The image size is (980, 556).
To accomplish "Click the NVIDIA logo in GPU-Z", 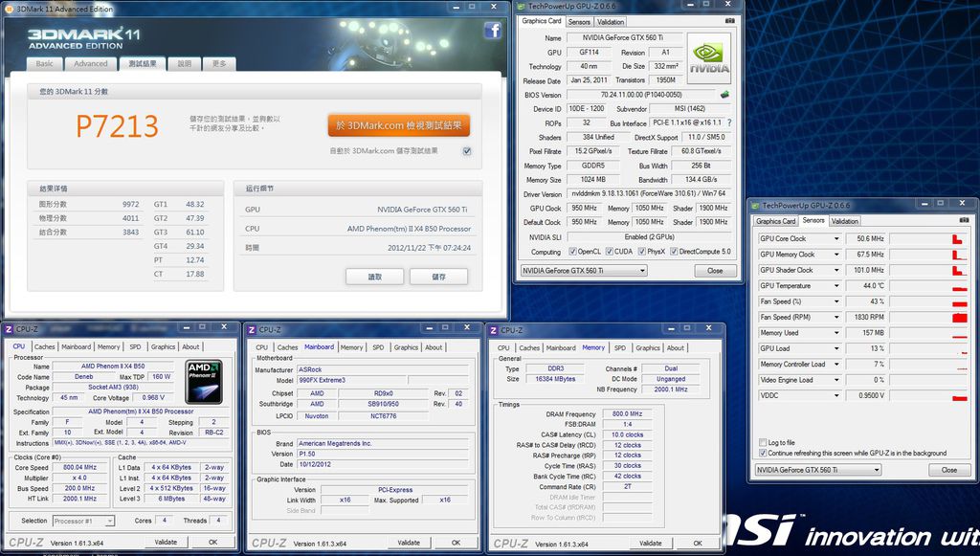I will [709, 57].
